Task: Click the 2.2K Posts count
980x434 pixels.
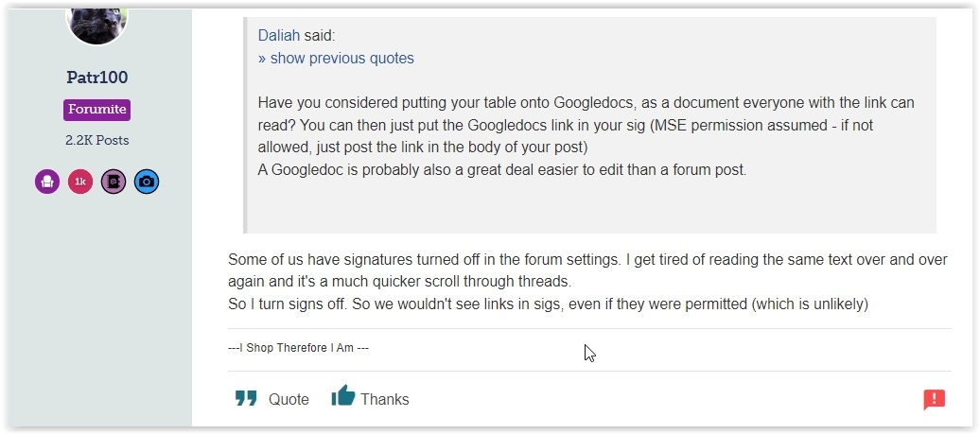Action: point(96,141)
